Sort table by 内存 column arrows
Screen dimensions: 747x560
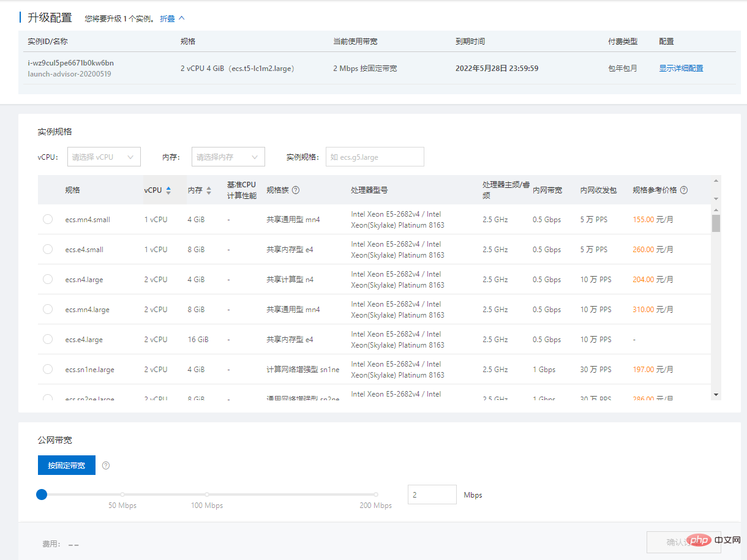(x=209, y=190)
